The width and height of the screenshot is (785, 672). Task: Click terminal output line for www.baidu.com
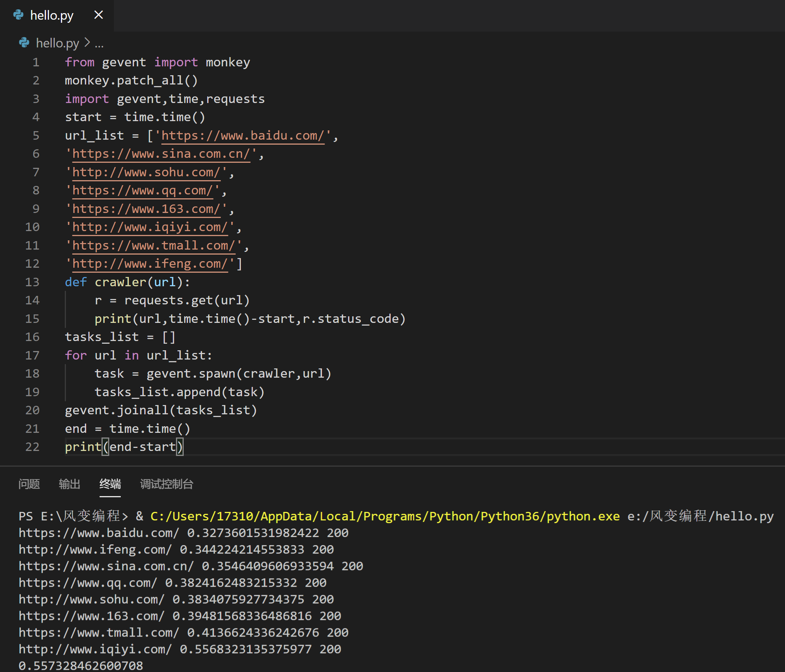[x=183, y=533]
